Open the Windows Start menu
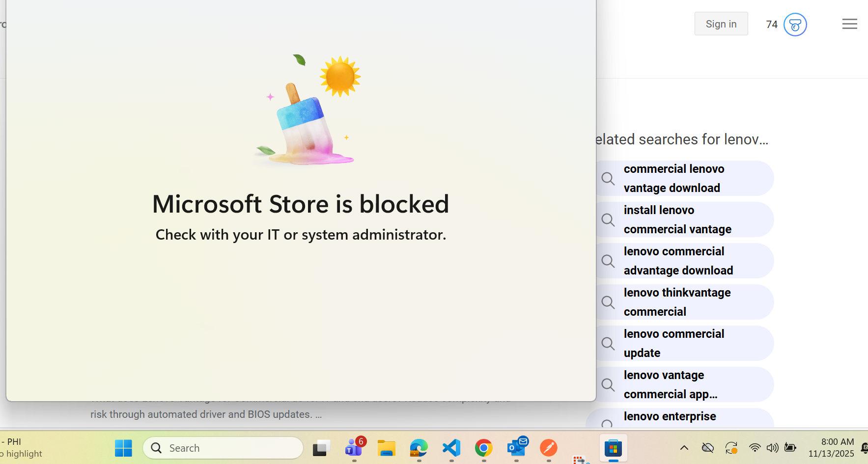 pos(123,448)
